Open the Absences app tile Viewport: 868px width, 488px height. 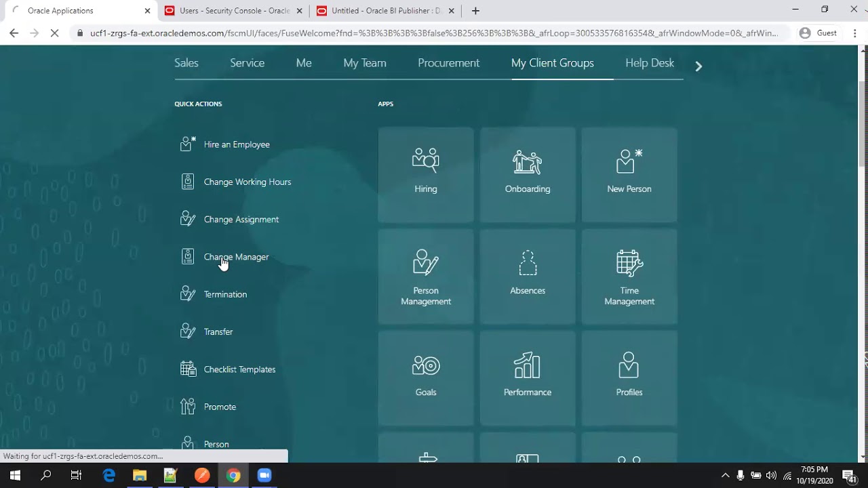point(528,277)
